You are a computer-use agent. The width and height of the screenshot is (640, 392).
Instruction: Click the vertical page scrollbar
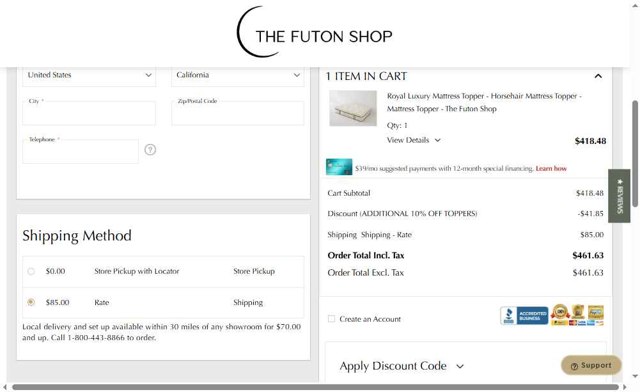tap(635, 153)
